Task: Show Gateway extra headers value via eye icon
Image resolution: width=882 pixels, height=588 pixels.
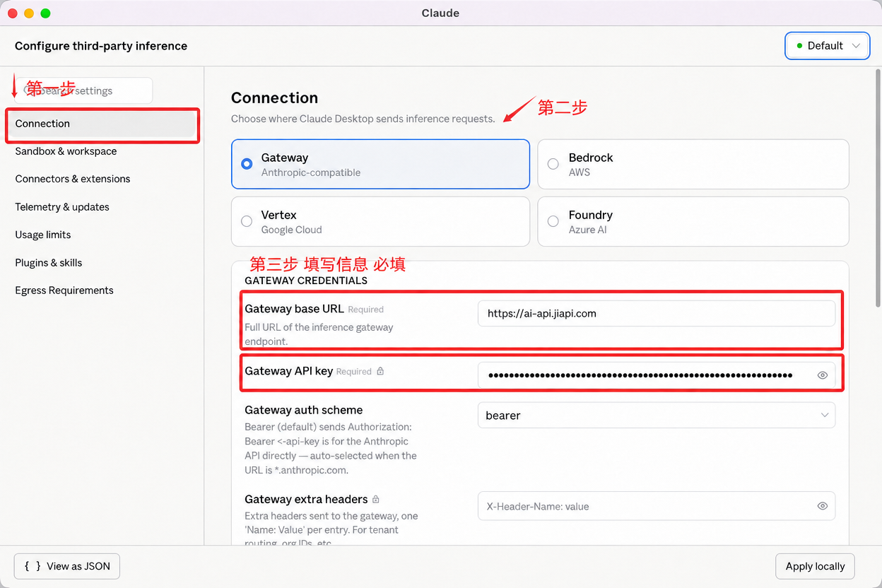Action: [x=822, y=506]
